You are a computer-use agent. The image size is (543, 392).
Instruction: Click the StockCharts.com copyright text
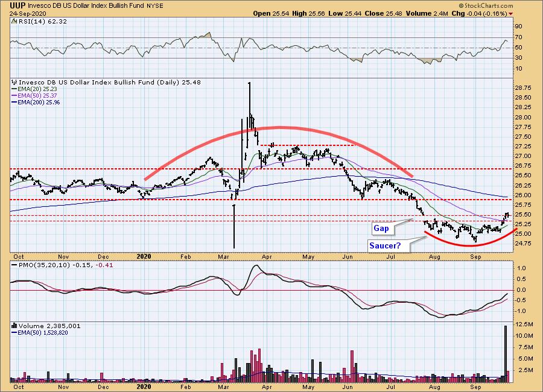pos(486,5)
